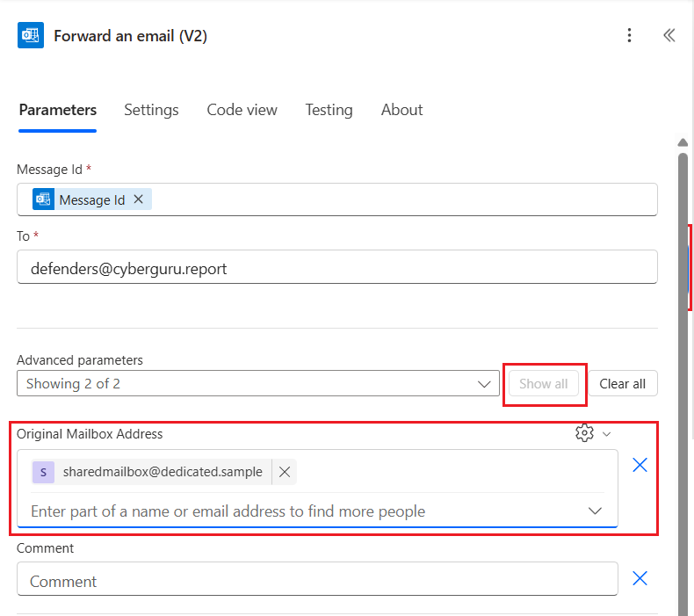Click the Clear all button
This screenshot has height=616, width=694.
pyautogui.click(x=622, y=383)
